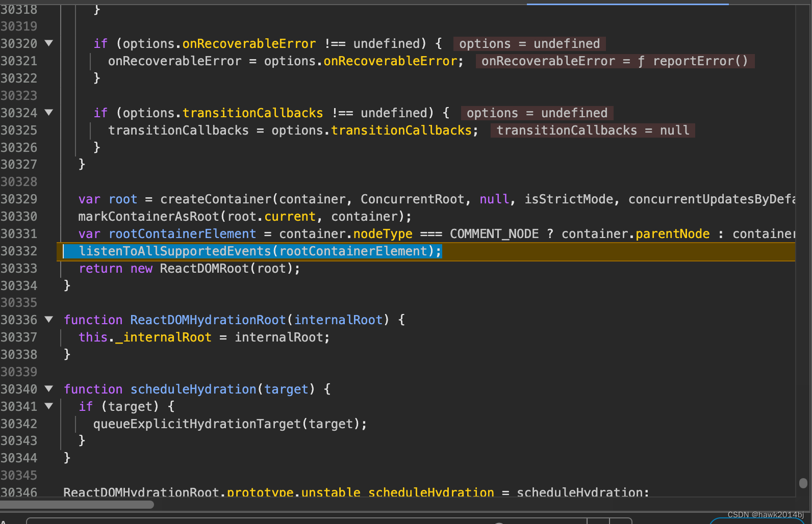Click the createContainer function call
This screenshot has height=524, width=812.
coord(216,199)
